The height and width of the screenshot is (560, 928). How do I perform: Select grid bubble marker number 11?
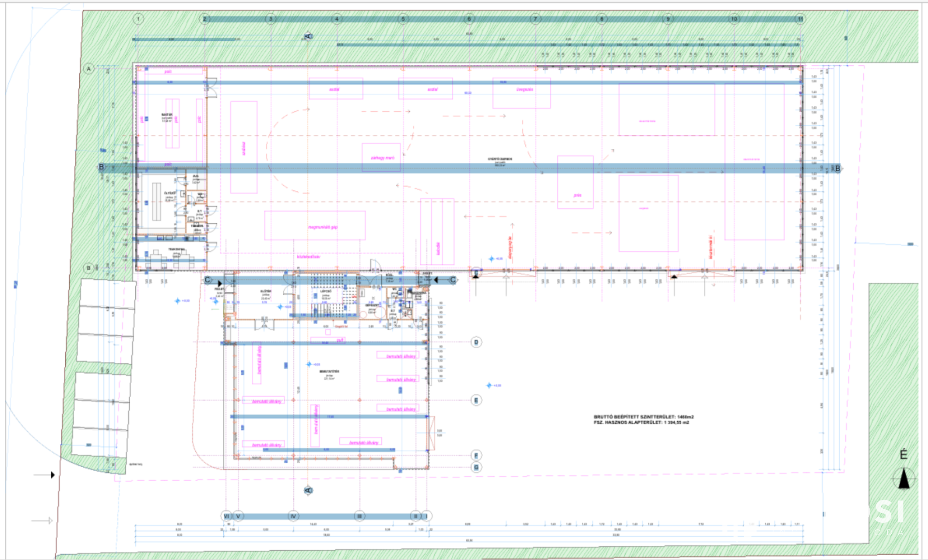pyautogui.click(x=800, y=19)
